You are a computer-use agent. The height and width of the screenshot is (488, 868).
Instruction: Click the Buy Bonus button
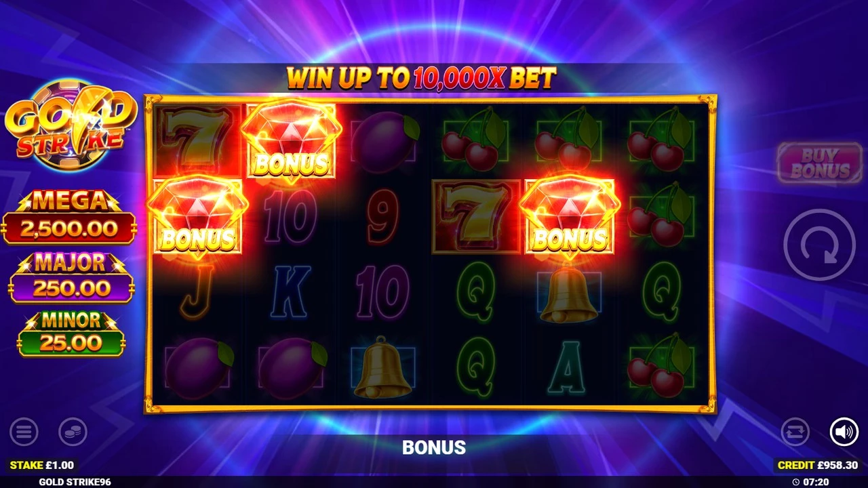pos(819,163)
